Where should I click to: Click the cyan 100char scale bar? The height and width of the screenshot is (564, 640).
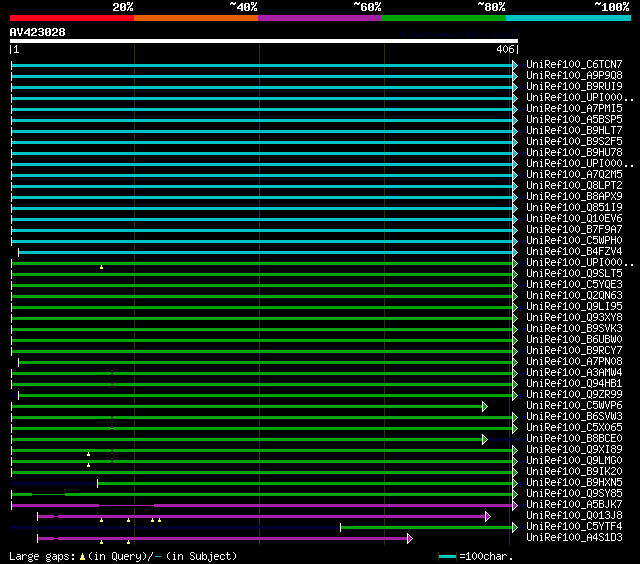447,556
